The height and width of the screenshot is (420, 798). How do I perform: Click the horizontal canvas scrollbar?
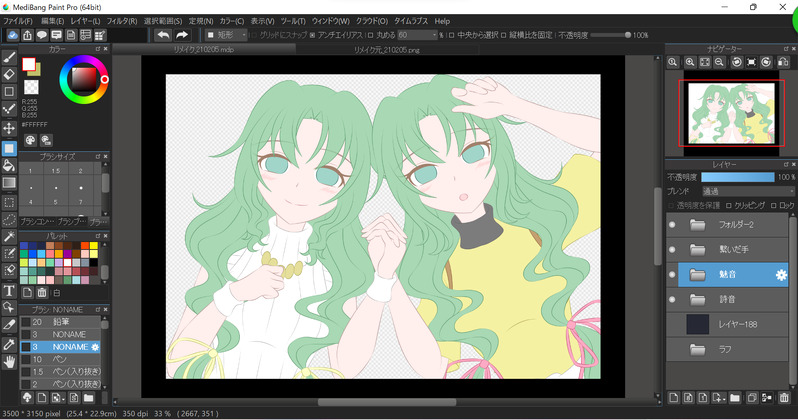pos(387,402)
